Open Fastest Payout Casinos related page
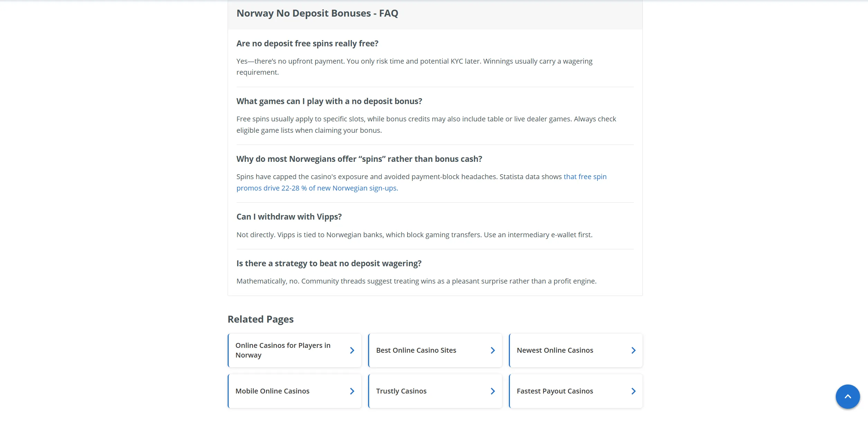 pos(576,391)
